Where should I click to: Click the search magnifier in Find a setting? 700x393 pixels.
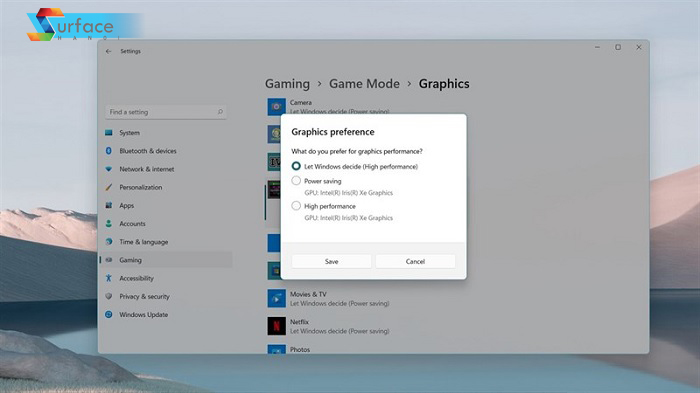pyautogui.click(x=220, y=112)
